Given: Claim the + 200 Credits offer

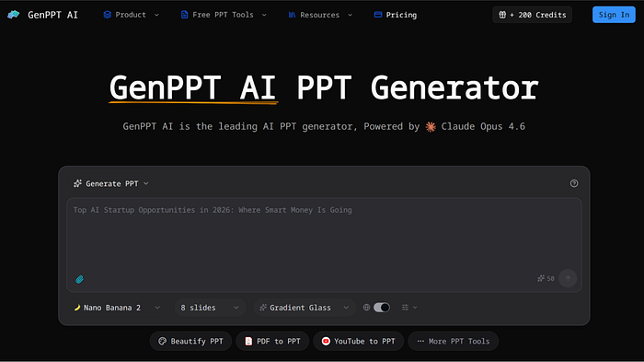Looking at the screenshot, I should click(x=533, y=15).
